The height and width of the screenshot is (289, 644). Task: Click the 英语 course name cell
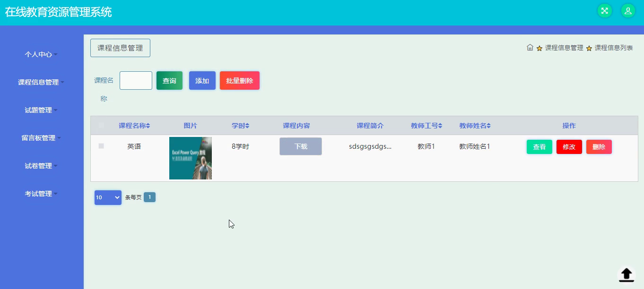coord(134,146)
